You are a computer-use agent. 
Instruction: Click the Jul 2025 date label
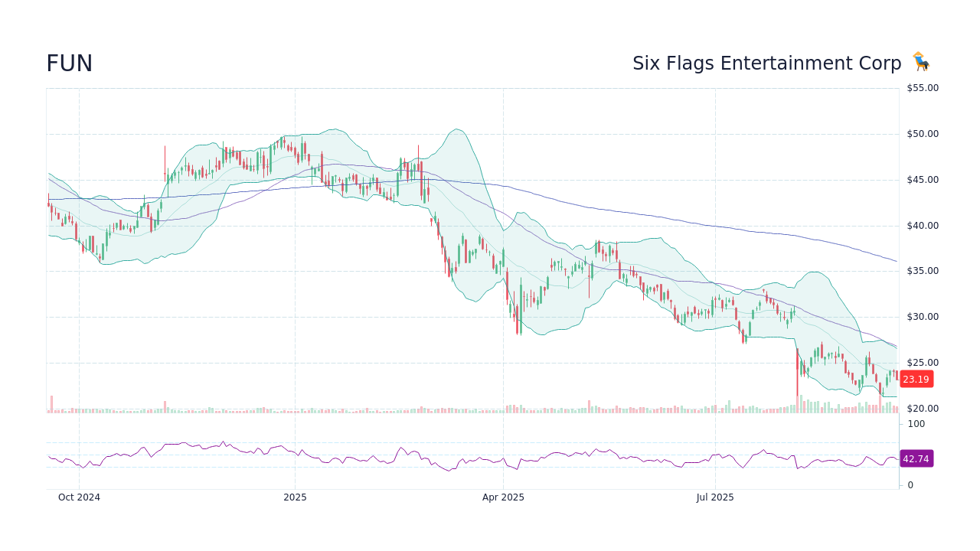715,497
